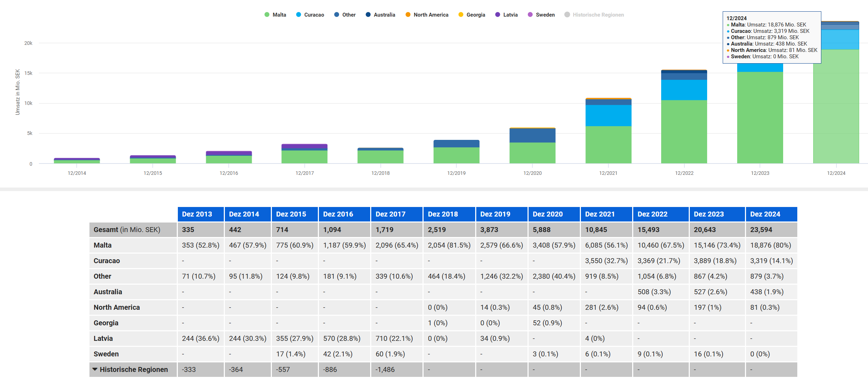Expand the Historische Regionen table row arrow

pyautogui.click(x=95, y=369)
